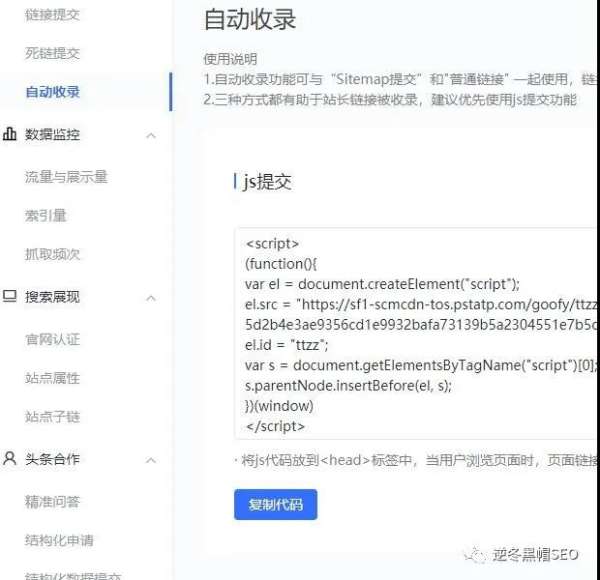Click the 搜索展现 monitor icon

[10, 296]
